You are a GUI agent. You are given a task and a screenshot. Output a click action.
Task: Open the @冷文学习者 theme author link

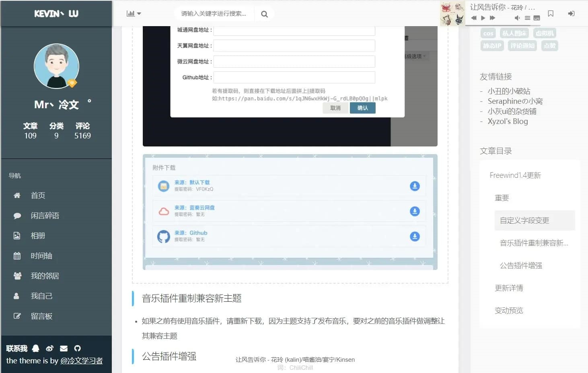pos(82,361)
